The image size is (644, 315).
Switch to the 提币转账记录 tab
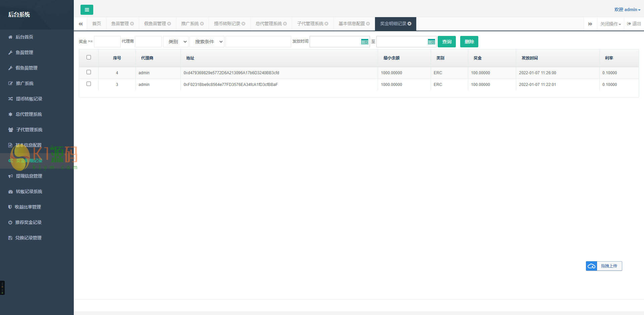pyautogui.click(x=227, y=24)
